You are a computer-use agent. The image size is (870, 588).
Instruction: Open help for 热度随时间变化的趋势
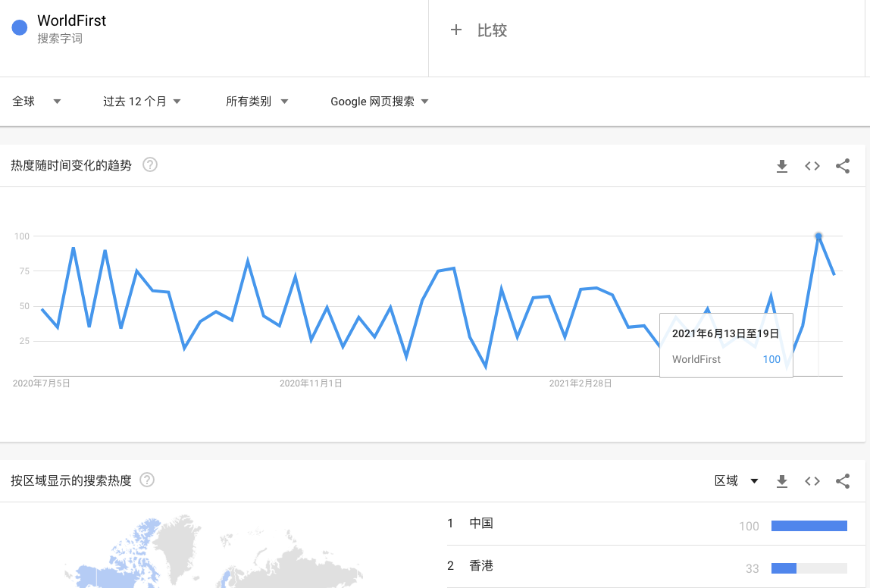(150, 164)
